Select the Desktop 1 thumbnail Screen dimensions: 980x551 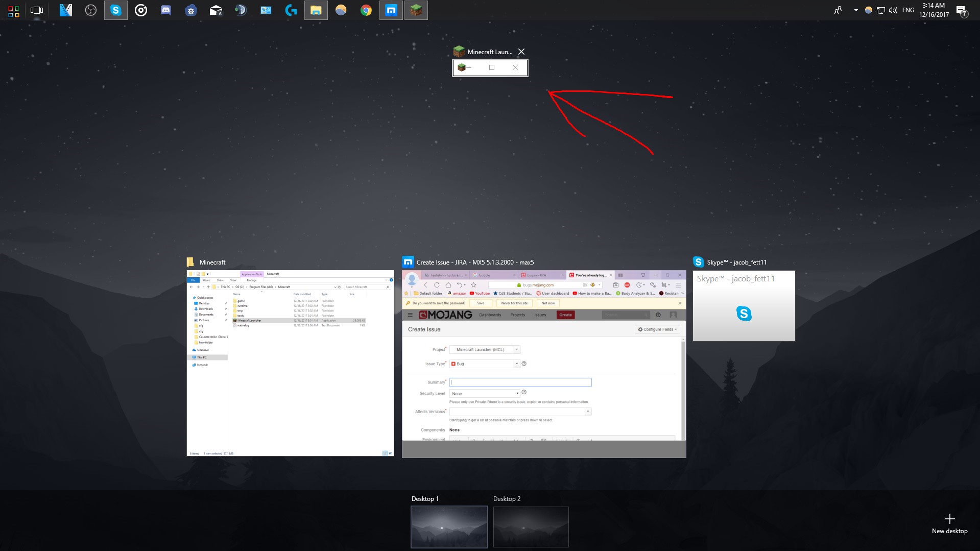[x=449, y=526]
